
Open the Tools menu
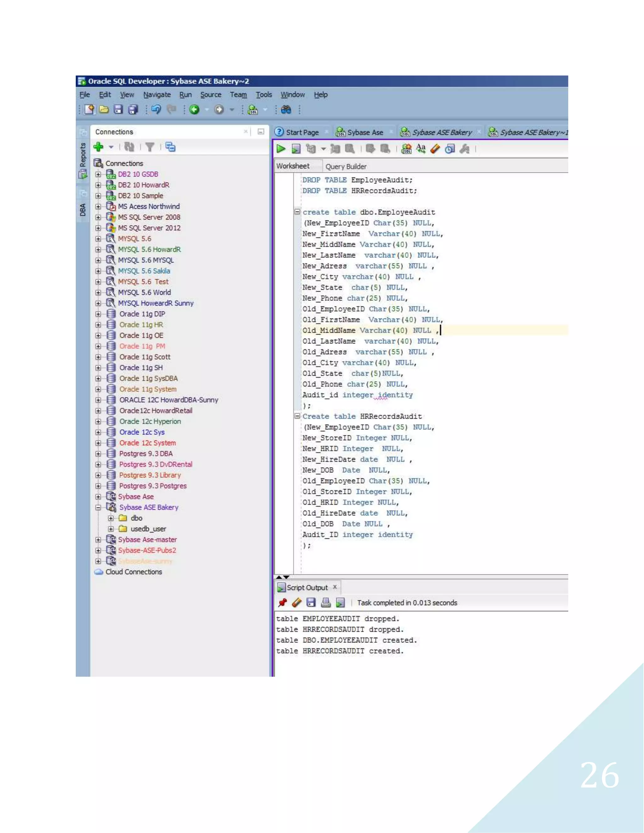pos(264,95)
